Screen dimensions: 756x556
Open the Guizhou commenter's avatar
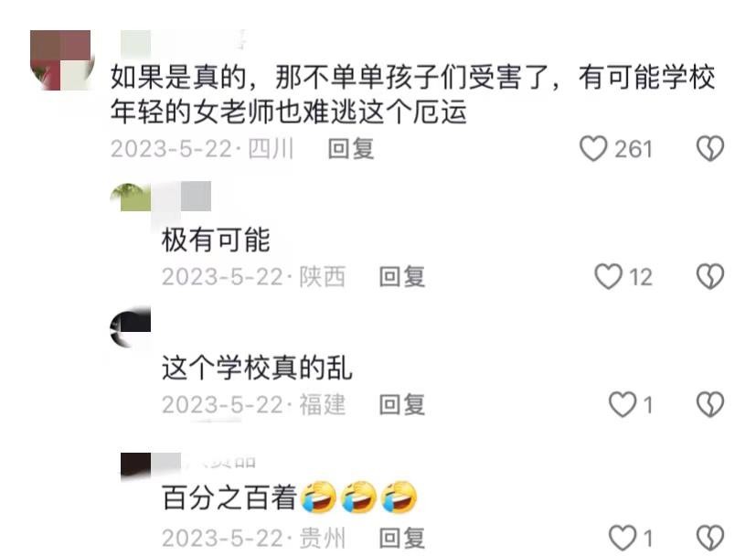pyautogui.click(x=135, y=465)
